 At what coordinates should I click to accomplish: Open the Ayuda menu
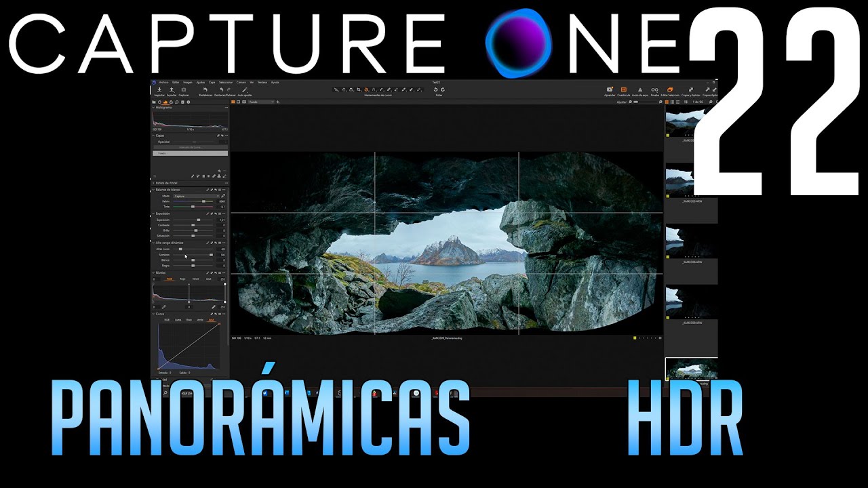click(x=275, y=82)
